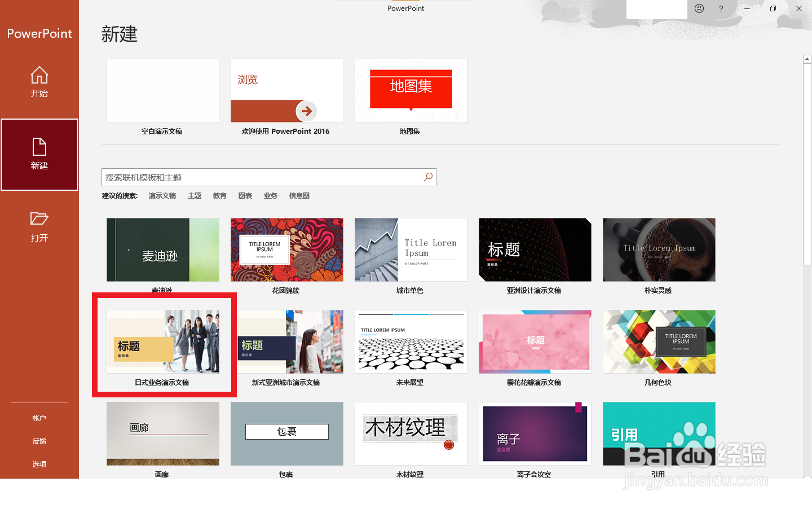Select the 几何色块 template thumbnail
812x508 pixels.
(659, 341)
